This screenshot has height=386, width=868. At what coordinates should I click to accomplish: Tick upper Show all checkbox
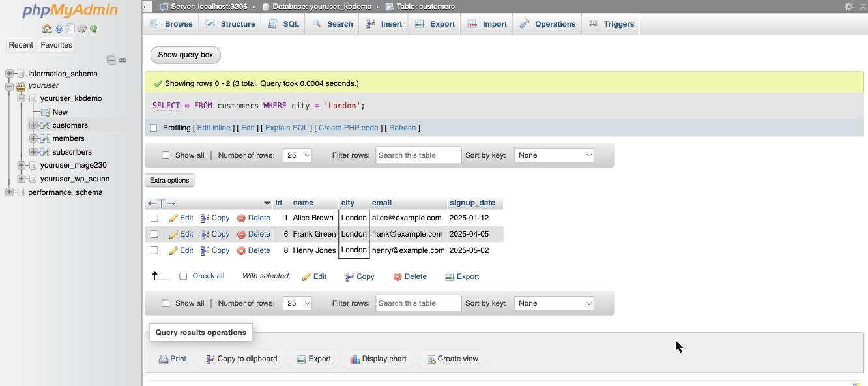[x=166, y=155]
